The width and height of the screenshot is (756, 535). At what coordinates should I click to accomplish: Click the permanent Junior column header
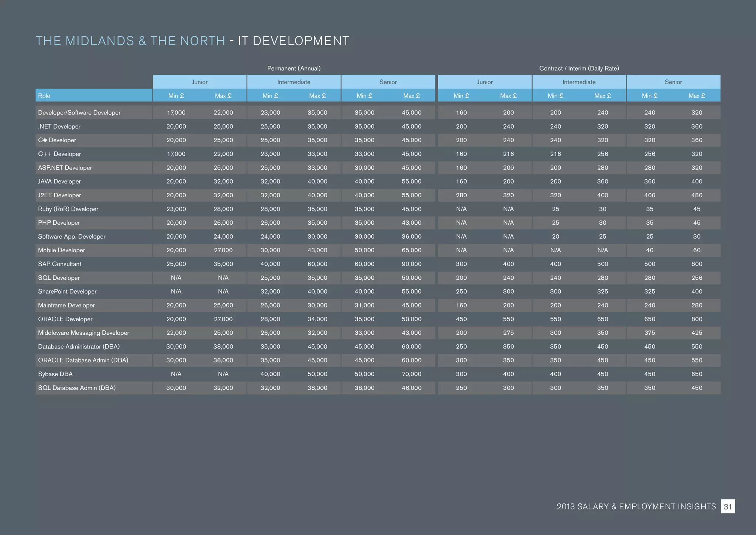(x=200, y=82)
